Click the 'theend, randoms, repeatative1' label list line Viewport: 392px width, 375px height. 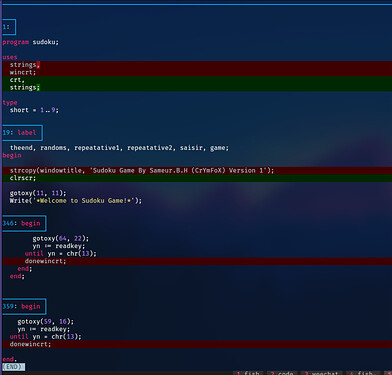click(120, 148)
